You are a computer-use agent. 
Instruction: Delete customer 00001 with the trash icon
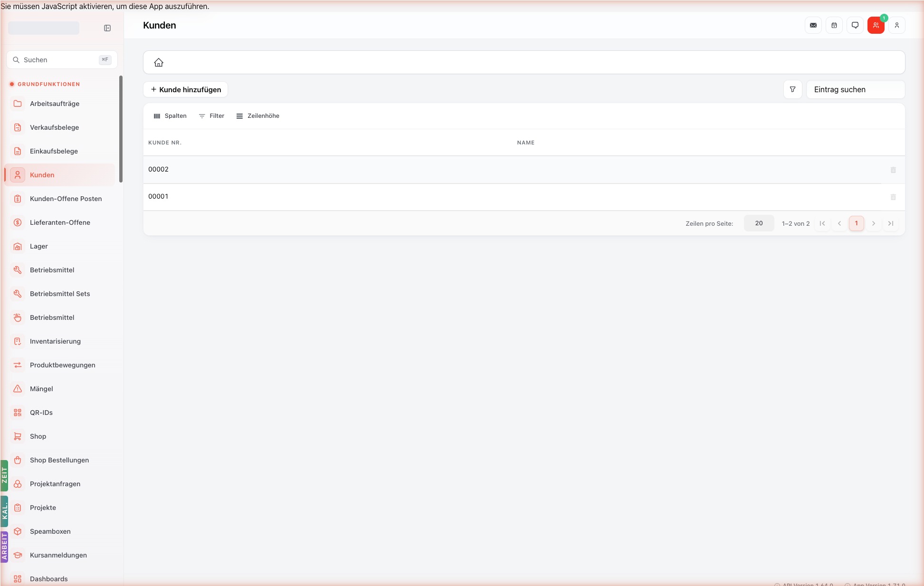click(893, 197)
